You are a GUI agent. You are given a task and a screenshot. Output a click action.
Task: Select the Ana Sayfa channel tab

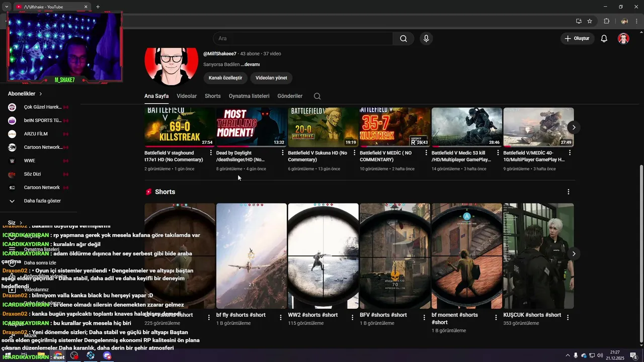click(x=156, y=96)
